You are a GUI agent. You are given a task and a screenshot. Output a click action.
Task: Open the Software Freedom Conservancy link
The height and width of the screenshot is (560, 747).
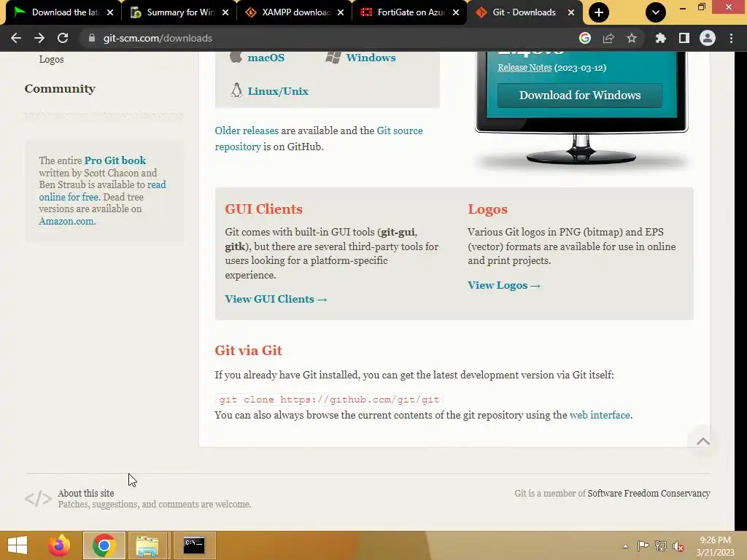pyautogui.click(x=649, y=494)
